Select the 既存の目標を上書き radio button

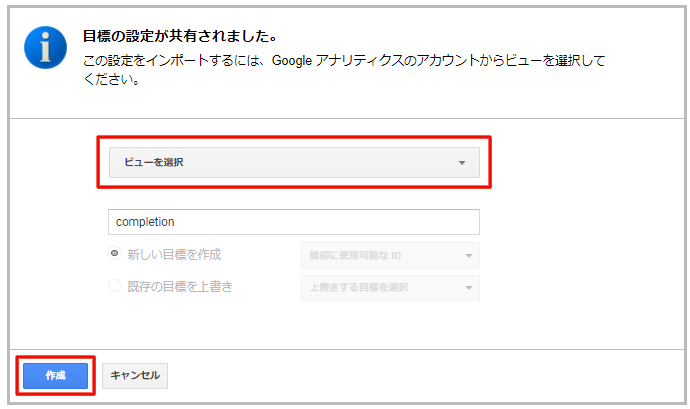click(x=114, y=286)
